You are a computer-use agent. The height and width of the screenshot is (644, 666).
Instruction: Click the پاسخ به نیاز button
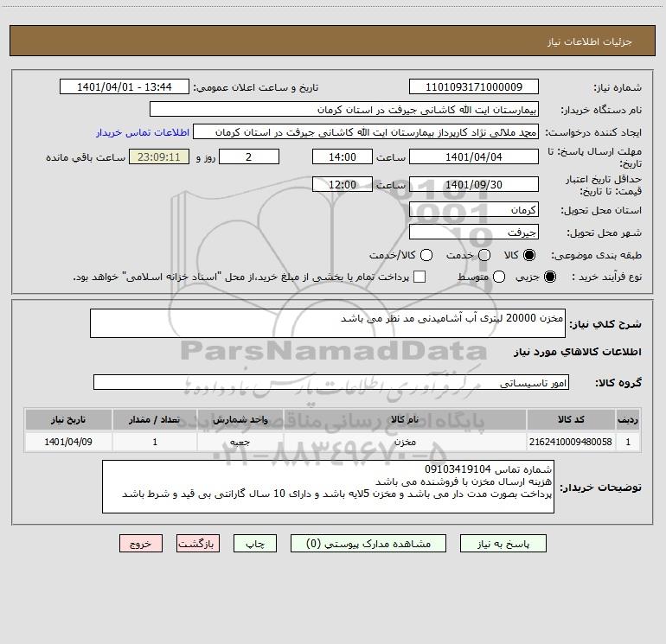pos(503,544)
